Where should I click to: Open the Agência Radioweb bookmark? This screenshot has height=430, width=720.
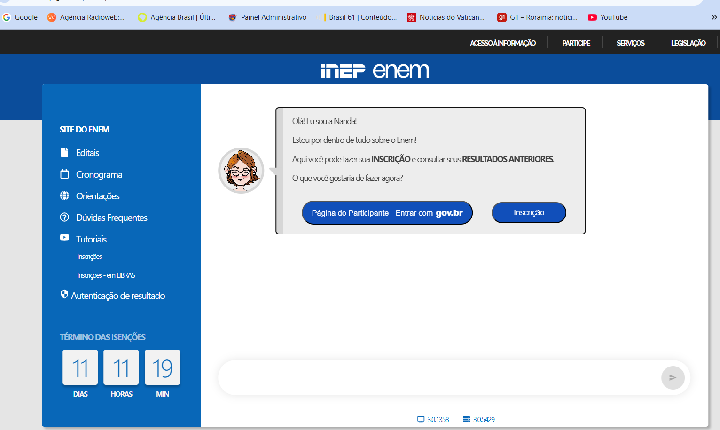point(86,17)
